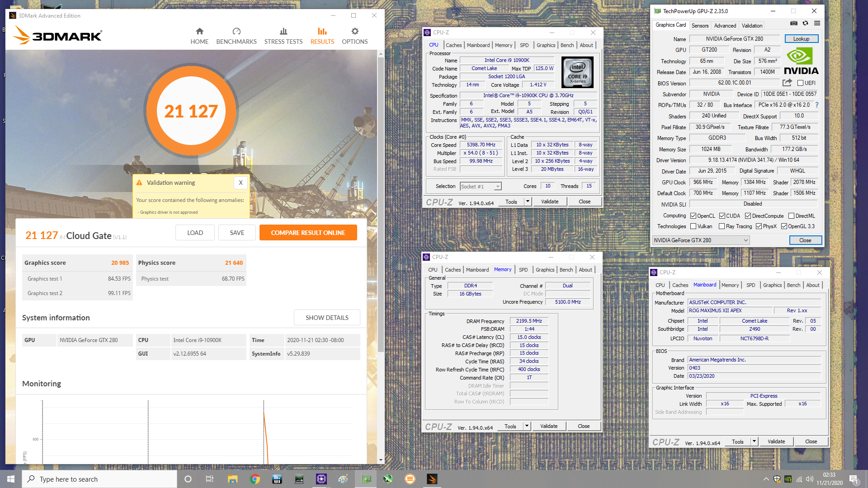Click the BIOS export share icon in GPU-Z
This screenshot has height=488, width=868.
click(x=787, y=83)
